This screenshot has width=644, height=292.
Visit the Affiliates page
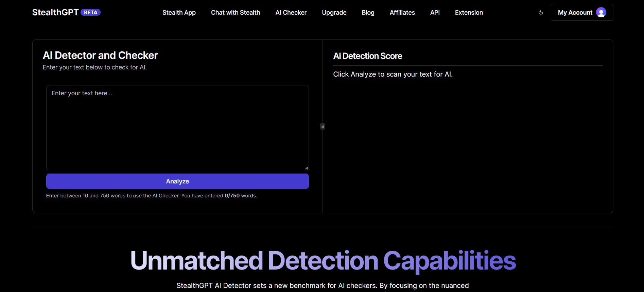click(402, 13)
